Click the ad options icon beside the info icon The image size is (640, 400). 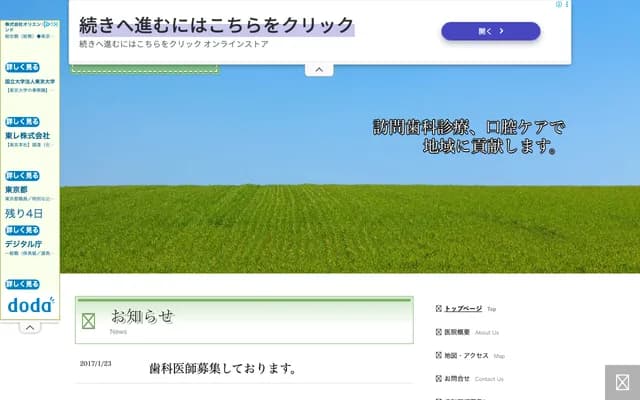click(567, 4)
